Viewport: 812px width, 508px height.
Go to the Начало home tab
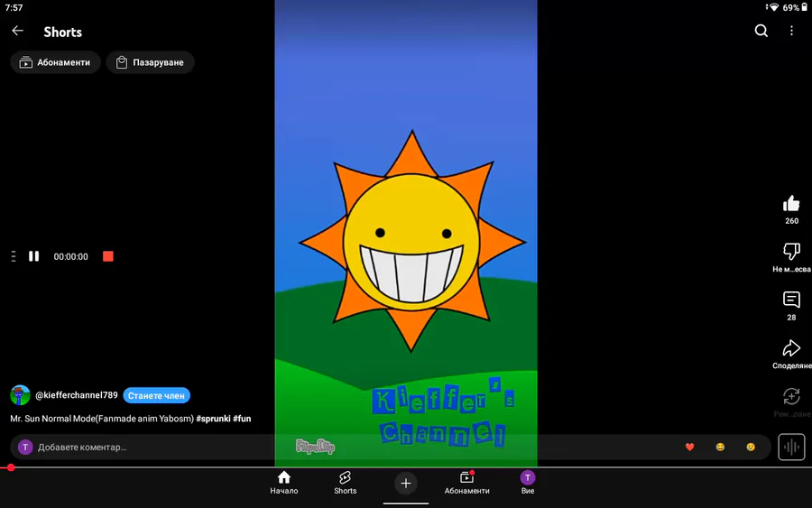(284, 483)
